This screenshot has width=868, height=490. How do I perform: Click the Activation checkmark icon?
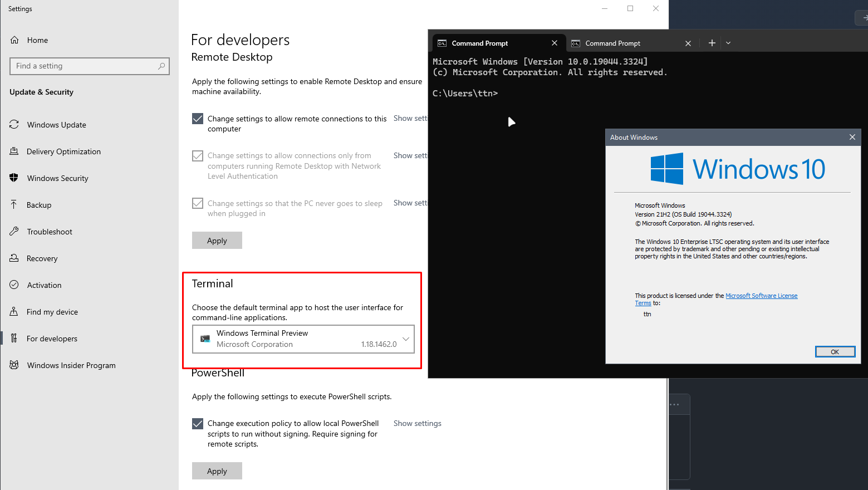pyautogui.click(x=14, y=285)
